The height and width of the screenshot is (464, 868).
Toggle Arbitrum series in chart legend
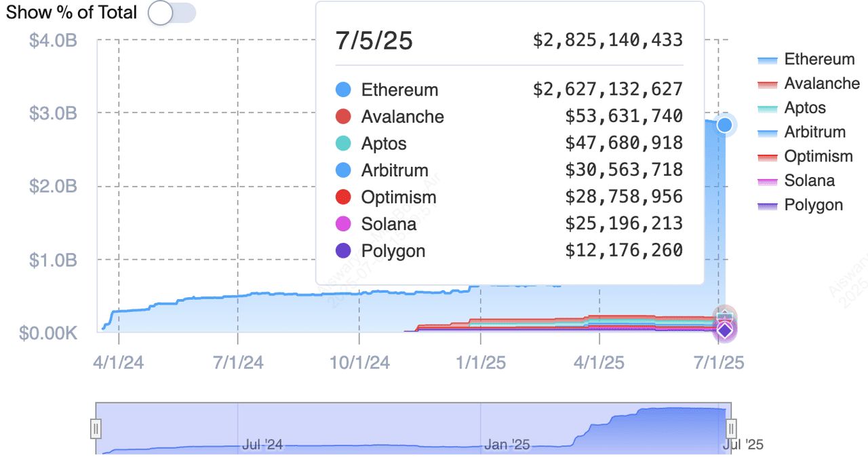tap(814, 132)
